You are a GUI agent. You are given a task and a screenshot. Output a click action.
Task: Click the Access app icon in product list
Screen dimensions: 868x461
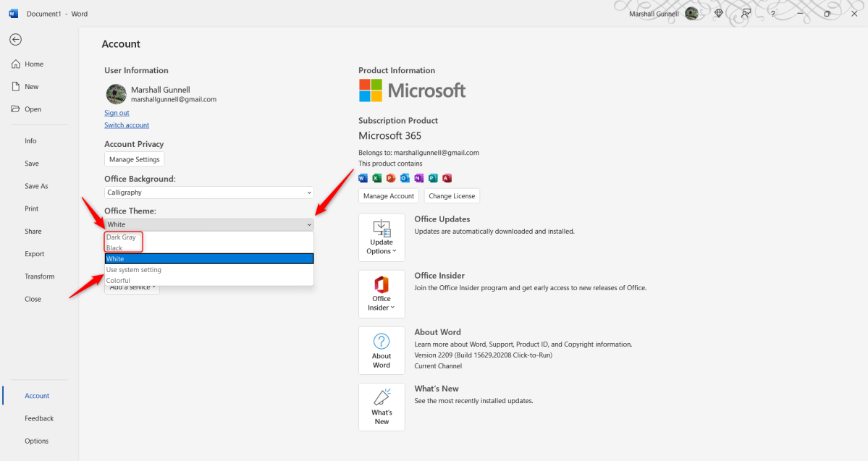click(447, 177)
